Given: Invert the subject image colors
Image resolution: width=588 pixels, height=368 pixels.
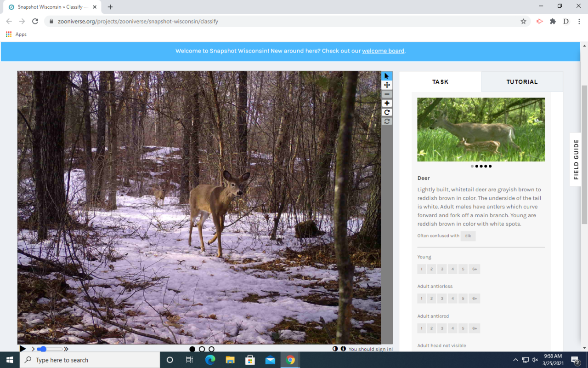Looking at the screenshot, I should [335, 349].
